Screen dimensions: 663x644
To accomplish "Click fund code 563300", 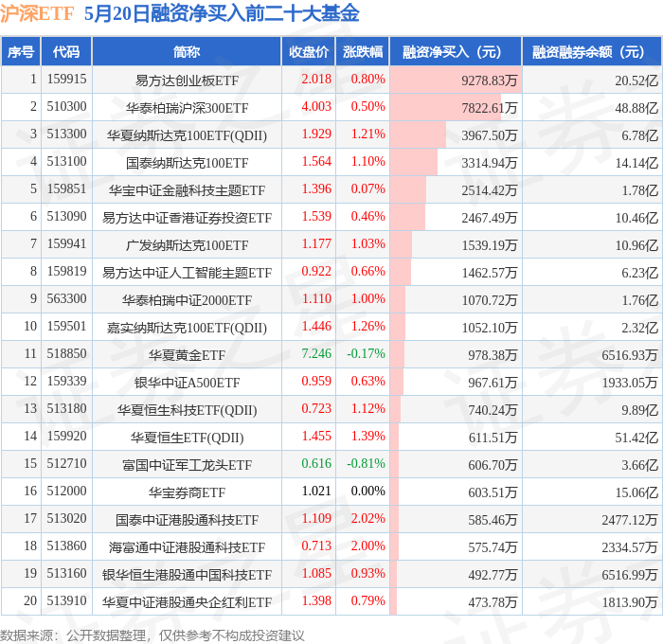I will pyautogui.click(x=66, y=299).
